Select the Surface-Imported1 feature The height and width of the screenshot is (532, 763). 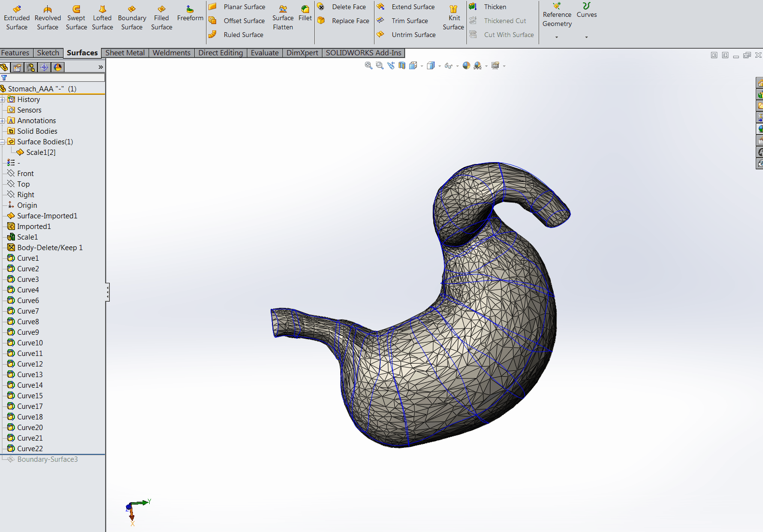(42, 216)
